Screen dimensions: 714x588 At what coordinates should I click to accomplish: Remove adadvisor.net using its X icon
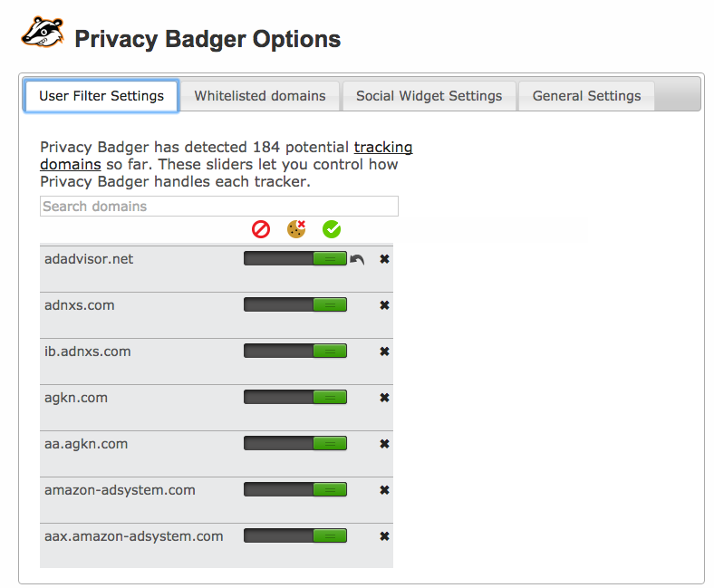[x=384, y=259]
